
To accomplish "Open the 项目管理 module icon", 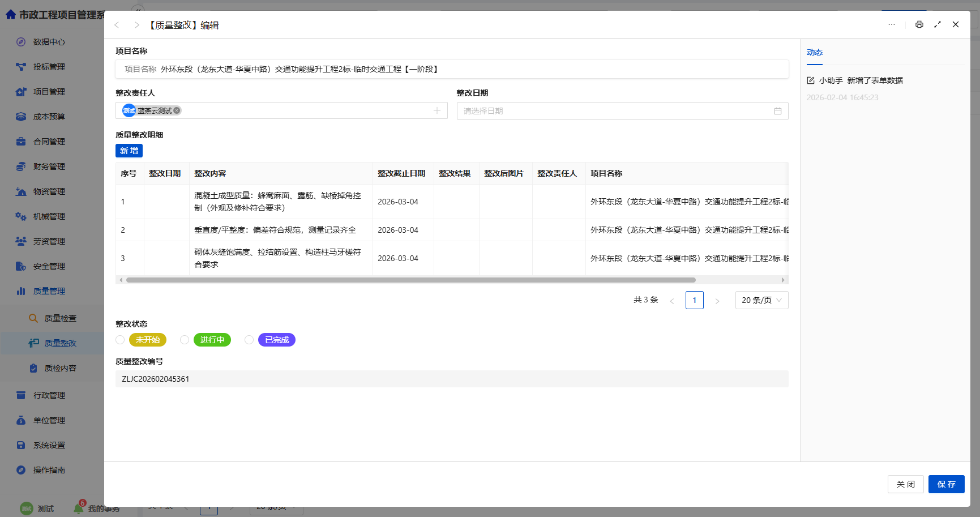I will tap(21, 91).
